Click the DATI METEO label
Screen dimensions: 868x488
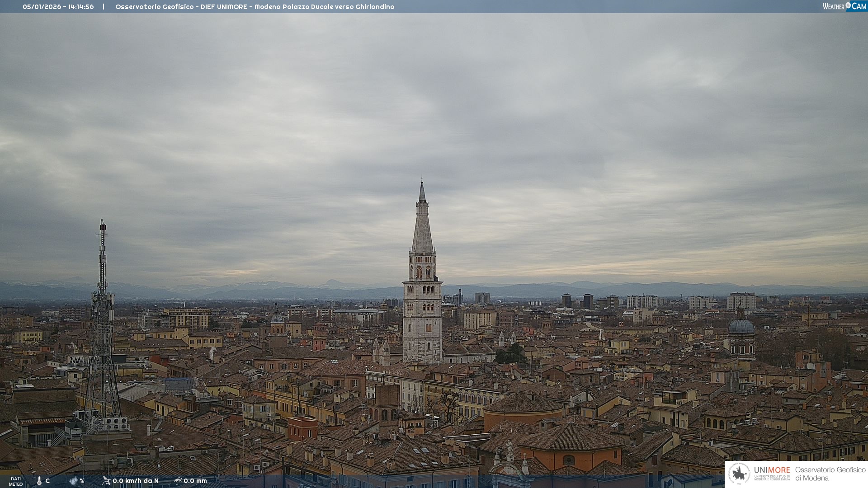point(16,481)
